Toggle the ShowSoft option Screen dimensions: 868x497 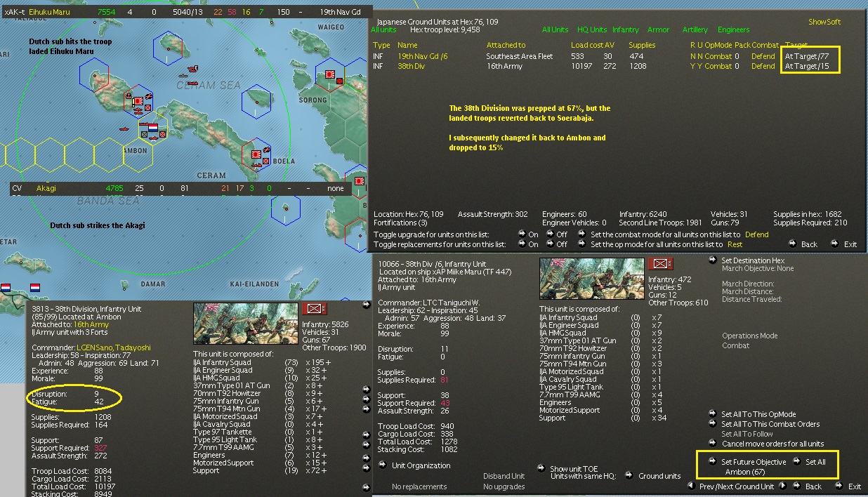coord(824,22)
